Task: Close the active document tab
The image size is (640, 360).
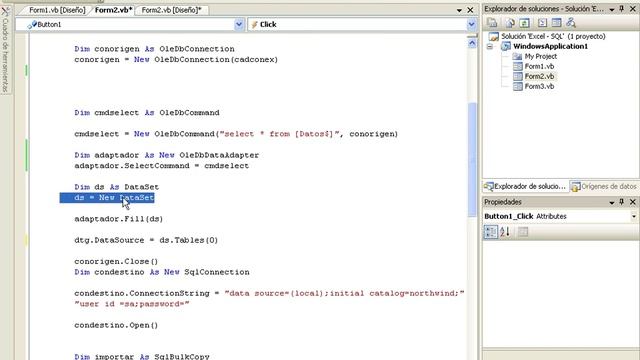Action: [471, 10]
